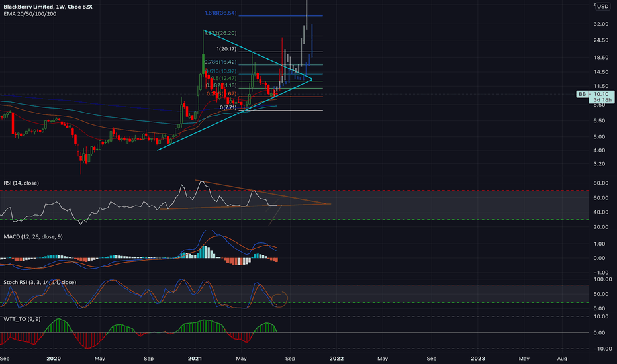Click the 2023 label on time axis
This screenshot has height=364, width=617.
(478, 359)
